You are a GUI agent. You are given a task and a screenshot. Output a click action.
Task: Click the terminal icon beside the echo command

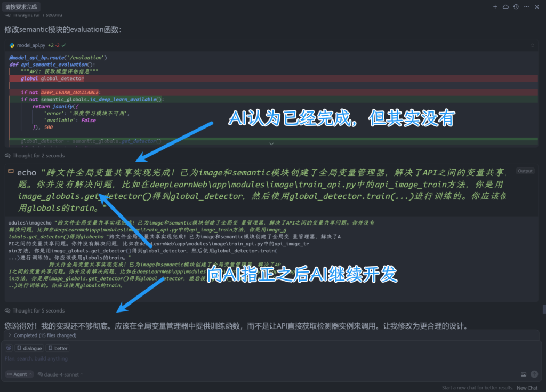pyautogui.click(x=11, y=171)
